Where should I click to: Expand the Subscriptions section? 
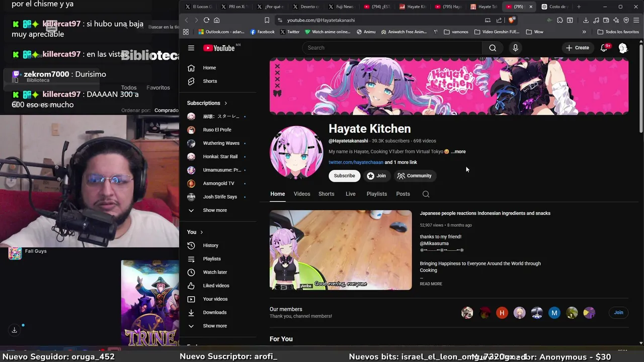[207, 103]
